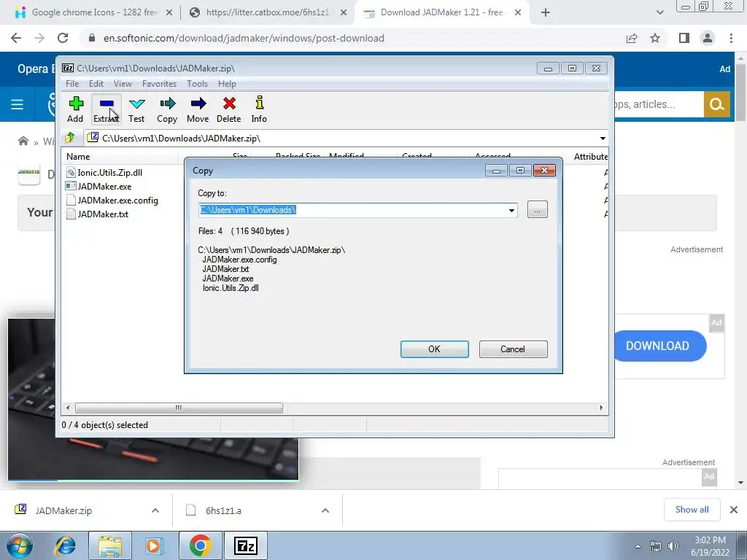
Task: Switch to Google chrome Icons tab
Action: (x=93, y=12)
